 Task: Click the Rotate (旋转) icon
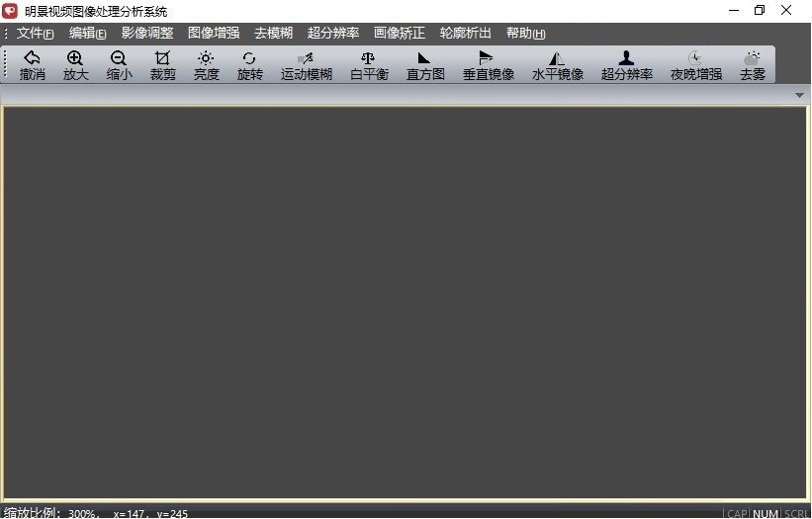pos(249,65)
